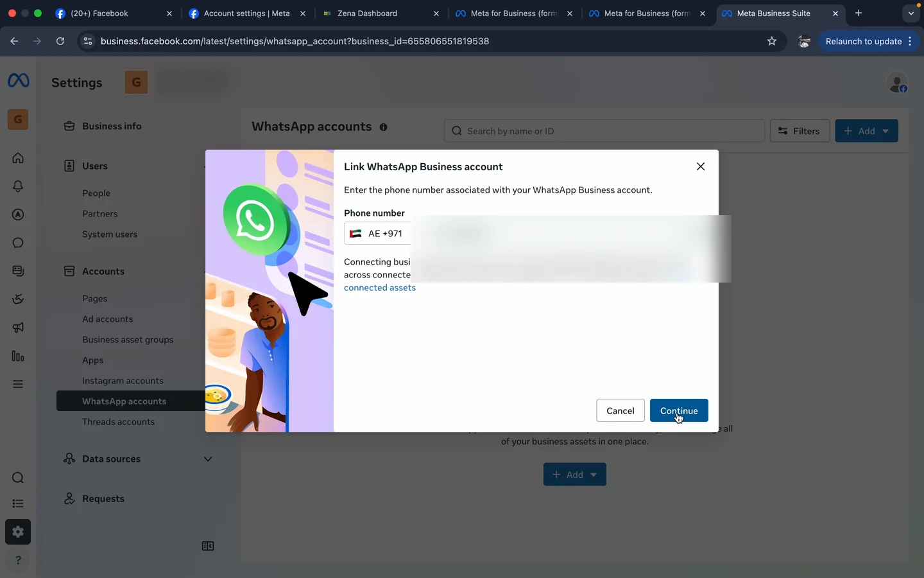Open the Settings gear icon in rail
Screen dimensions: 924x578
point(18,532)
